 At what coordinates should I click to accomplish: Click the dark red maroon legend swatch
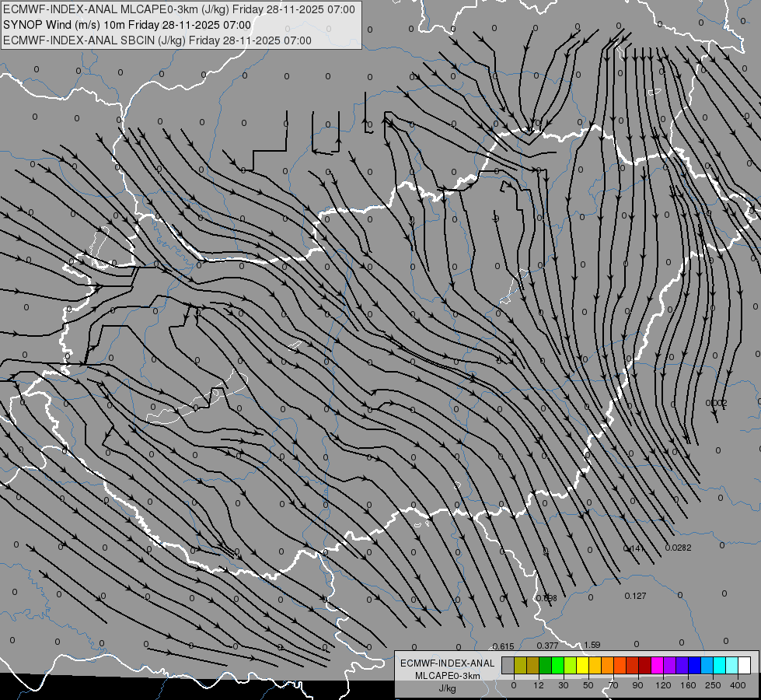pyautogui.click(x=644, y=665)
